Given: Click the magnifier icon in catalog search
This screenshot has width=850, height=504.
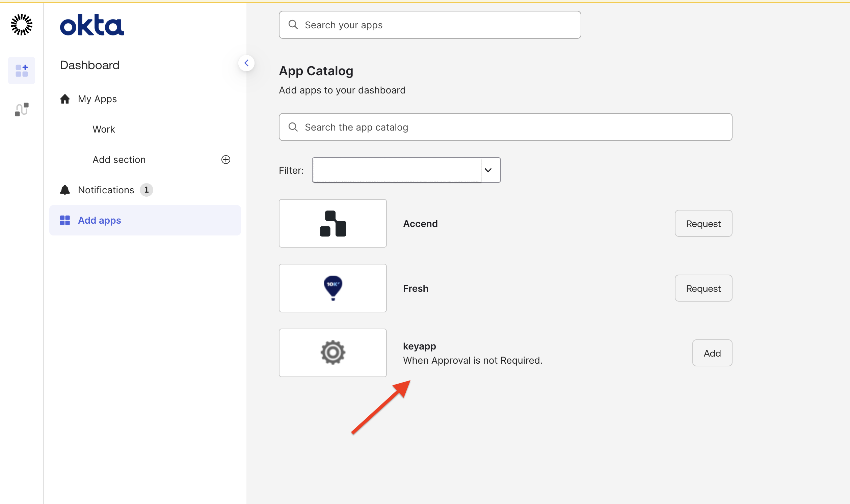Looking at the screenshot, I should [293, 127].
